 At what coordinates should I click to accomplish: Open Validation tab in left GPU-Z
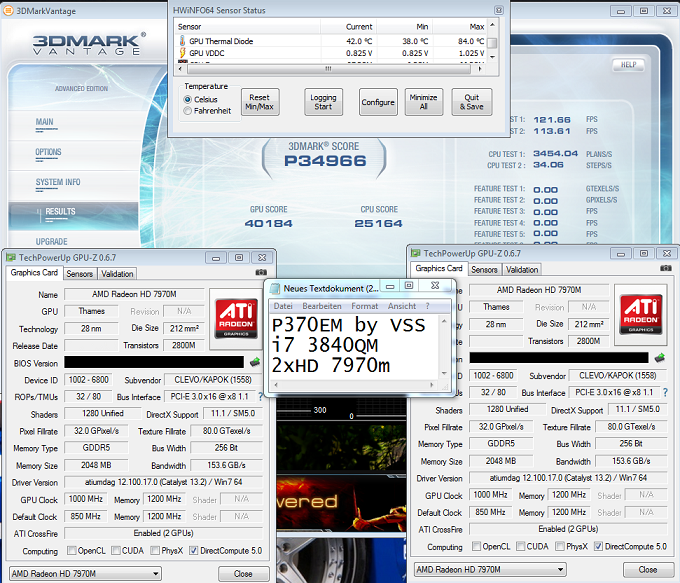[x=117, y=274]
